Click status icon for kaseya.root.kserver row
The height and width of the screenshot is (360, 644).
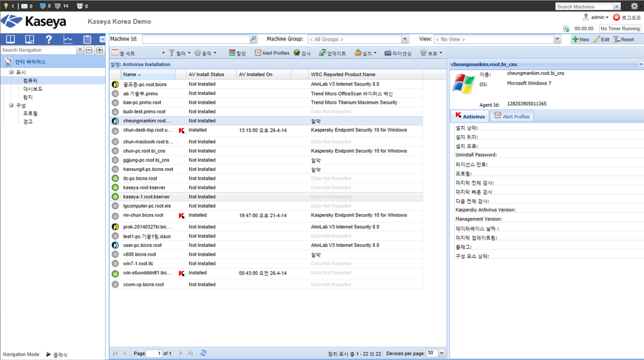coord(115,187)
